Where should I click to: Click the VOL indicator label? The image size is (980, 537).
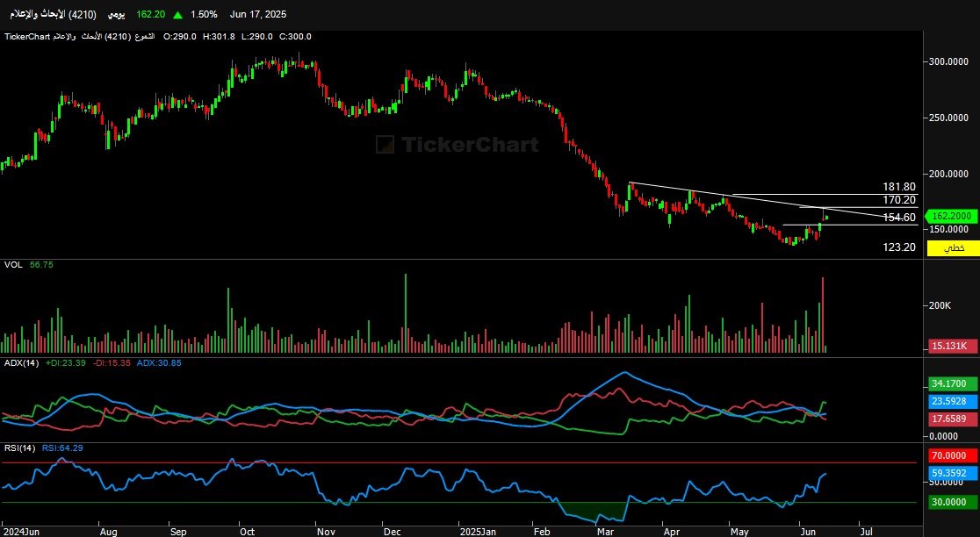click(13, 265)
